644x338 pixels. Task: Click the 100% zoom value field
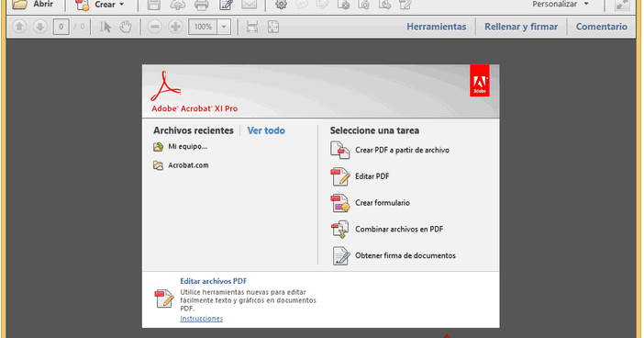203,27
